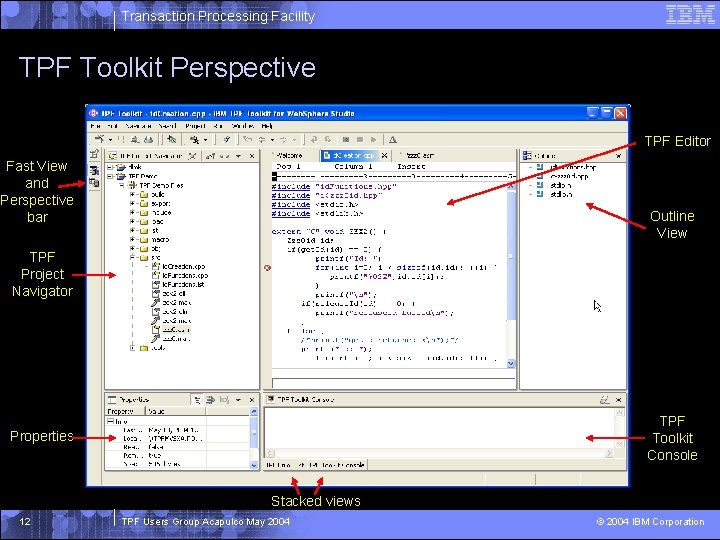Collapse the src folder in the navigator
The width and height of the screenshot is (720, 540).
[x=132, y=258]
